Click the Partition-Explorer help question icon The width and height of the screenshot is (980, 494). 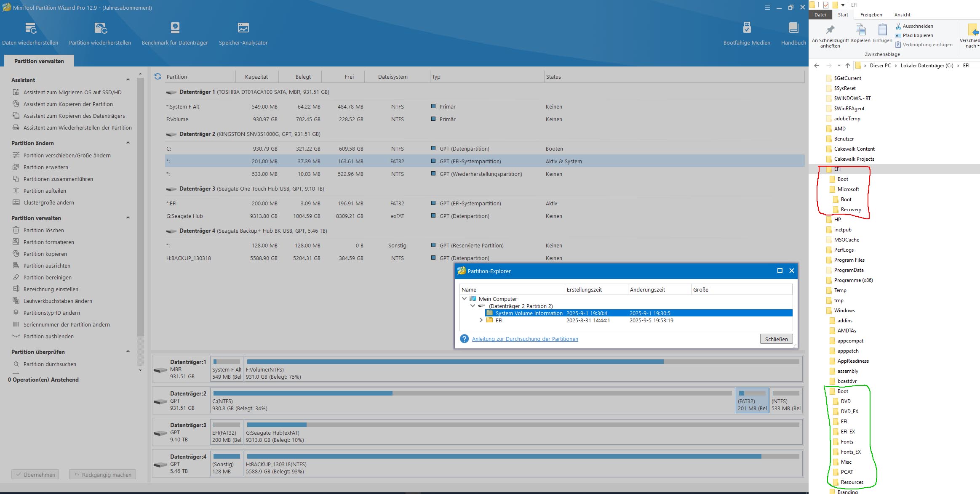(x=464, y=339)
